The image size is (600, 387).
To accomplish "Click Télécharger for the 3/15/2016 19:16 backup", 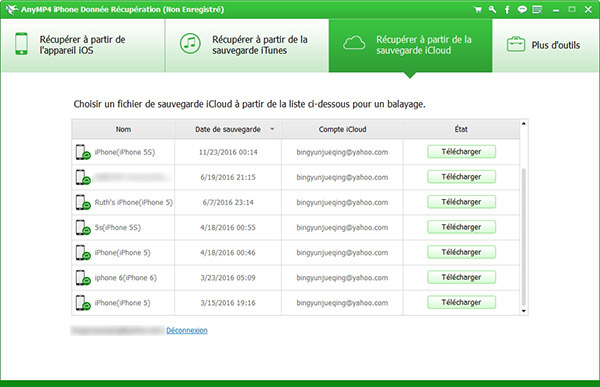I will click(x=461, y=302).
